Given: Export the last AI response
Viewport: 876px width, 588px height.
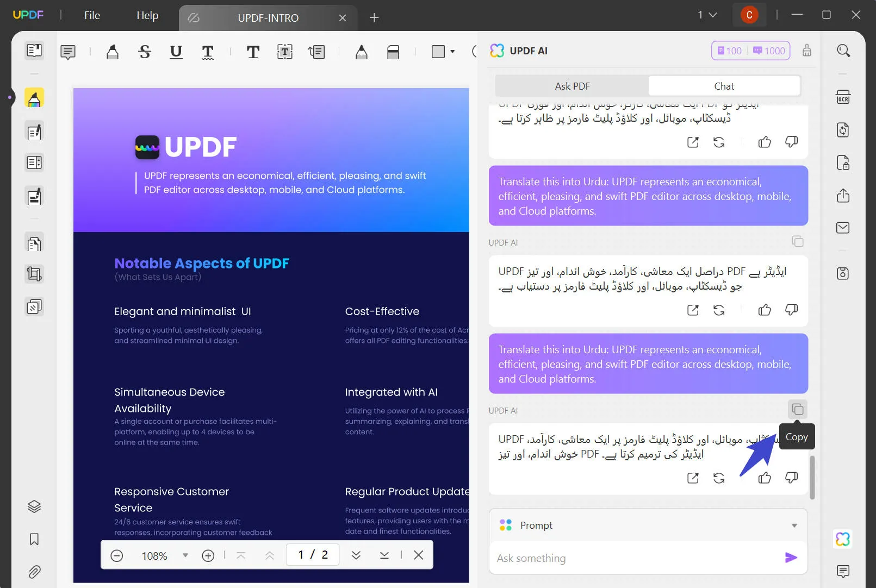Looking at the screenshot, I should 693,478.
